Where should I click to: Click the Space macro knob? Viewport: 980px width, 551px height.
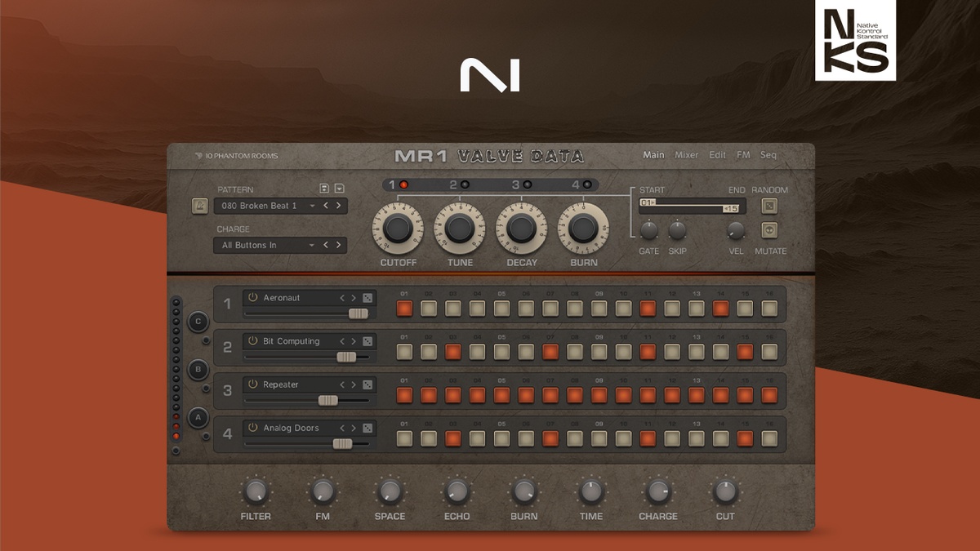point(390,491)
